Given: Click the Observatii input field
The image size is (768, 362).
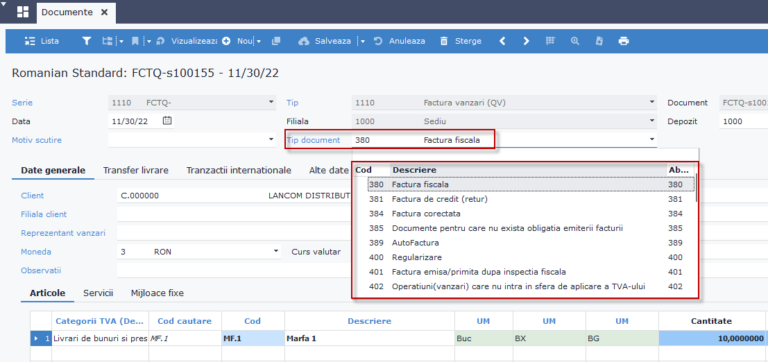Looking at the screenshot, I should [x=234, y=270].
